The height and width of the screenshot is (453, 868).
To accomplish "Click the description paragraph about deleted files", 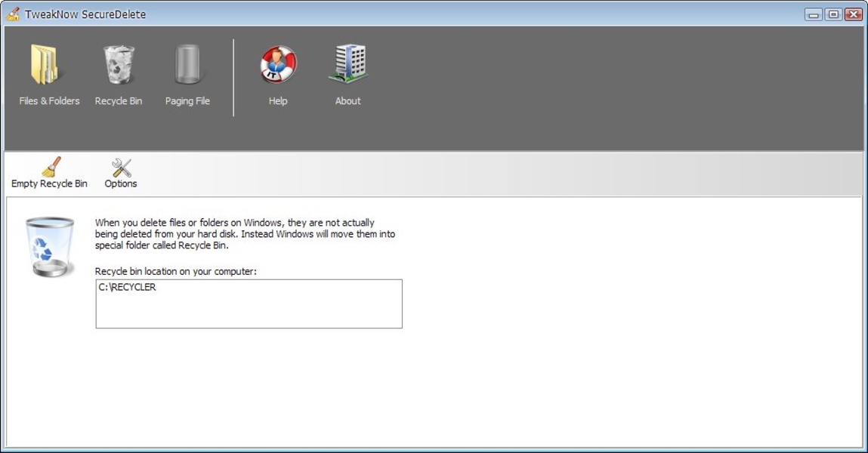I will 245,234.
